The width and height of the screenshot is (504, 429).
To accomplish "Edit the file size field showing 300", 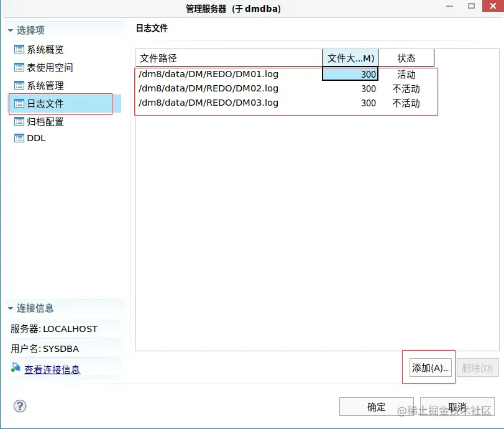I will [x=351, y=74].
